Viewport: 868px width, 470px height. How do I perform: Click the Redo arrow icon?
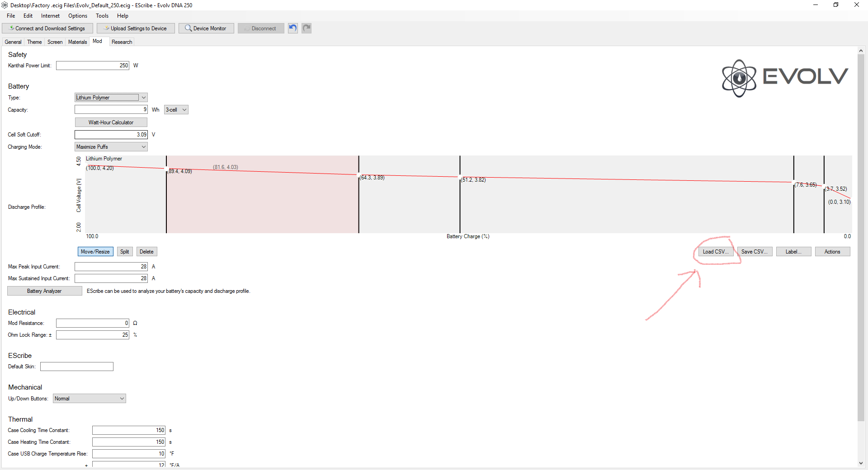pos(307,28)
